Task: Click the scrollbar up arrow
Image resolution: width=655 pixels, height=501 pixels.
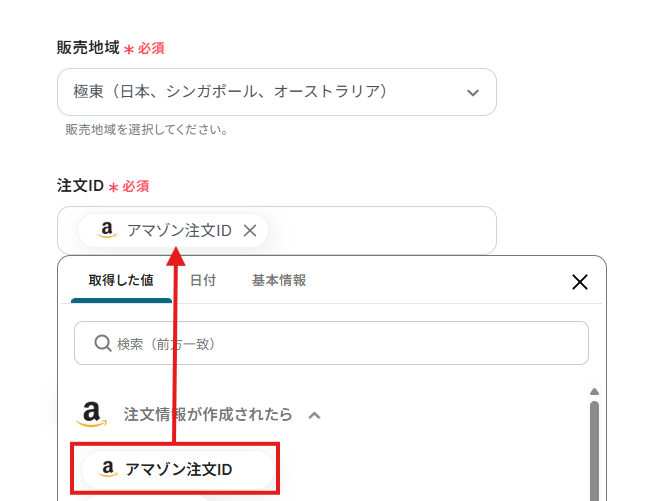Action: [594, 392]
